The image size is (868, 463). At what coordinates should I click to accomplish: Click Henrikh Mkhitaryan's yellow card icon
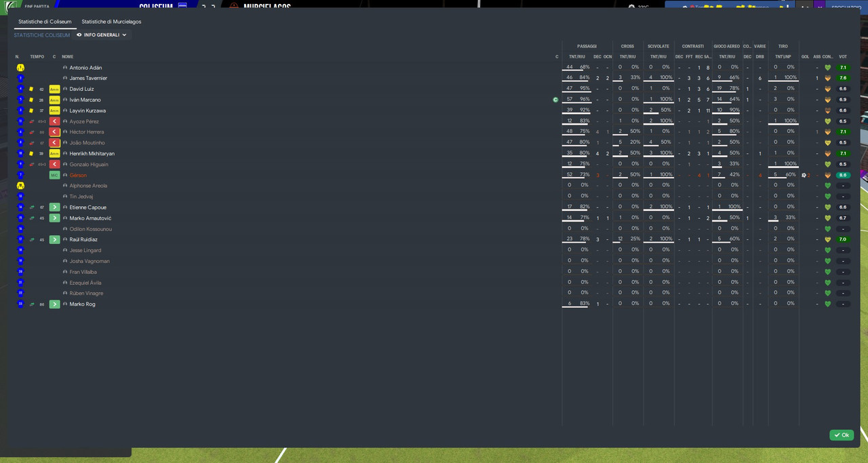pyautogui.click(x=31, y=154)
